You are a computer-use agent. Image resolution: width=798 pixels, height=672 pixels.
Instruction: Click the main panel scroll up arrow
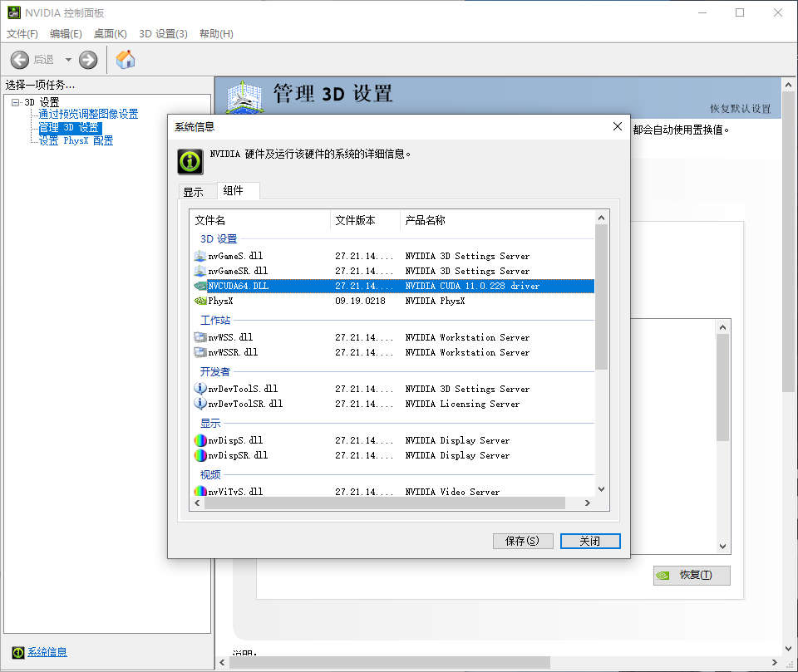[x=788, y=85]
